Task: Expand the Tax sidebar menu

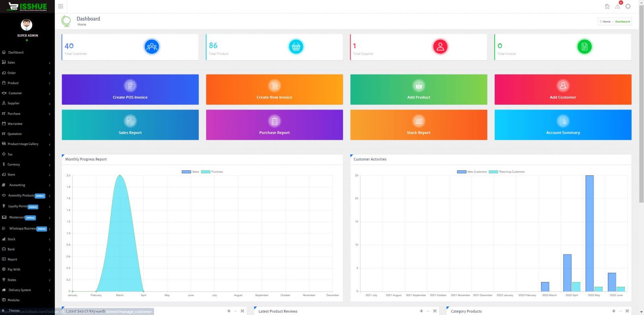Action: click(x=27, y=154)
